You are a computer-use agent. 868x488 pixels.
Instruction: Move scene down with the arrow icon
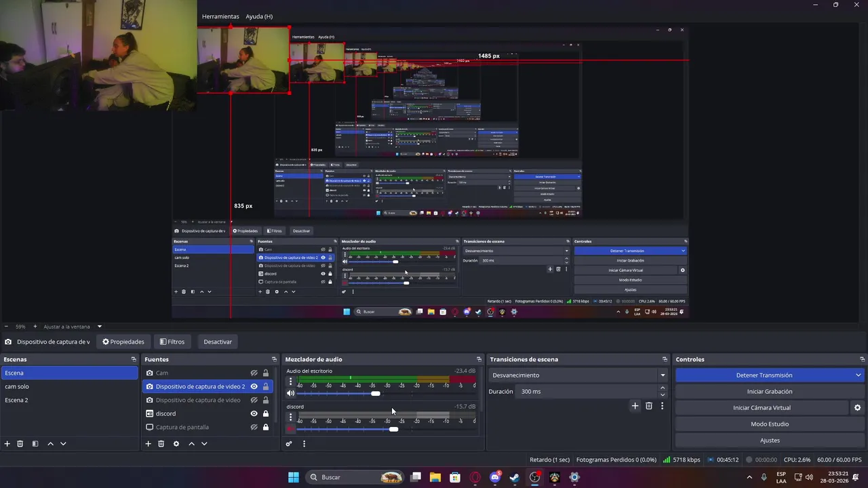[63, 444]
